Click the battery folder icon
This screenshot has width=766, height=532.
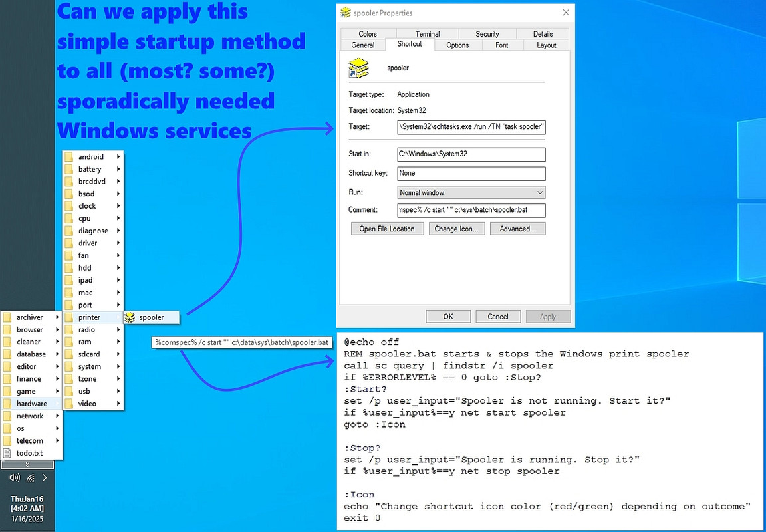coord(69,169)
